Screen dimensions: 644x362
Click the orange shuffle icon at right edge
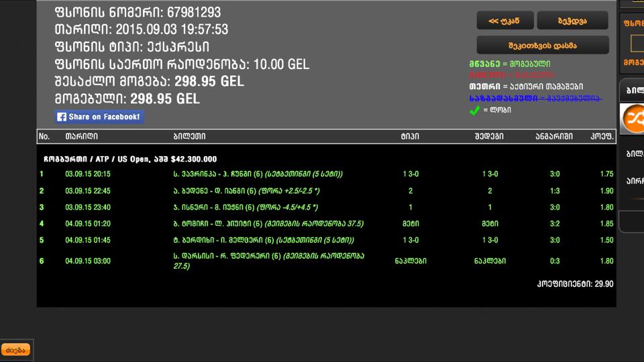[633, 119]
